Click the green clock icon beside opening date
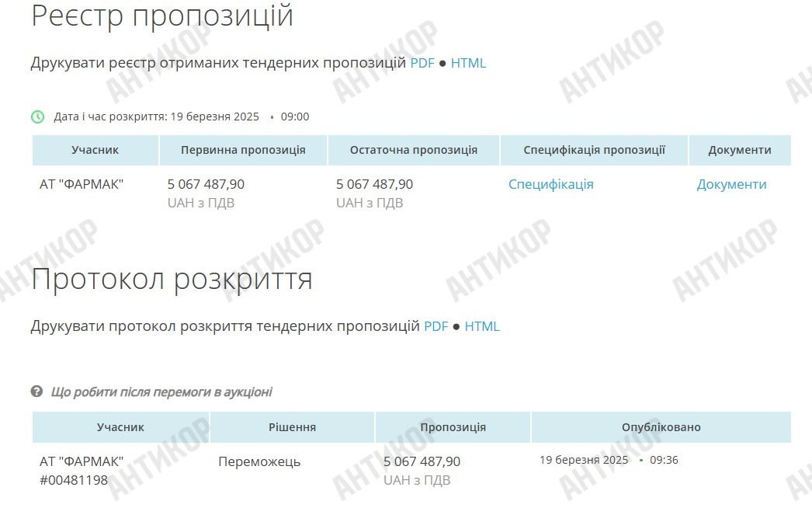Viewport: 812px width, 515px height. pos(37,117)
